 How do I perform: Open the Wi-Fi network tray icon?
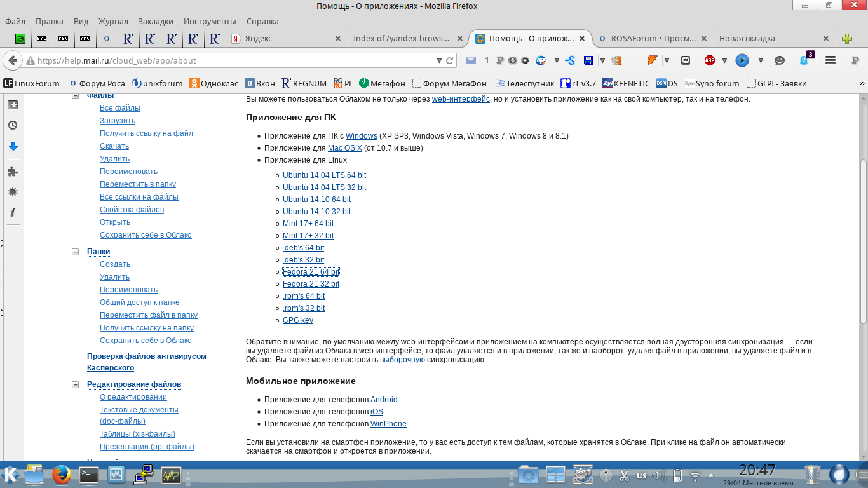[695, 475]
